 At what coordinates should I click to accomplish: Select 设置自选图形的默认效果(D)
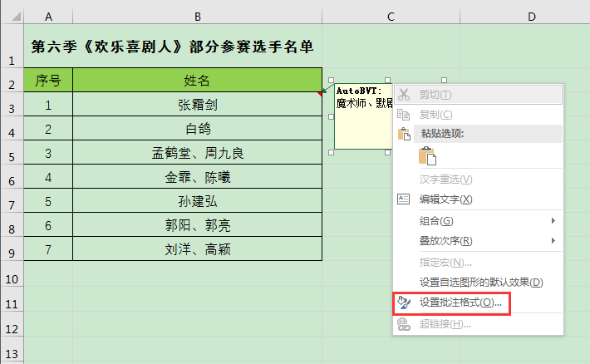(x=478, y=282)
